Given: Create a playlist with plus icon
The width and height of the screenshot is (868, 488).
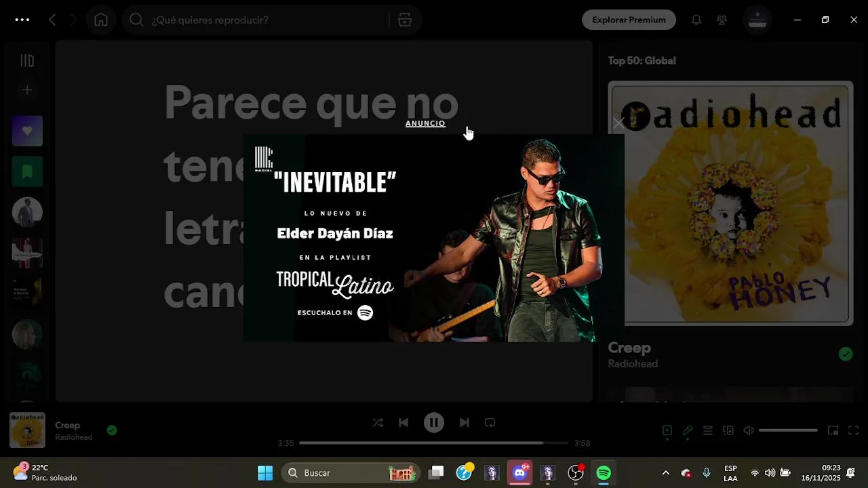Looking at the screenshot, I should [27, 89].
